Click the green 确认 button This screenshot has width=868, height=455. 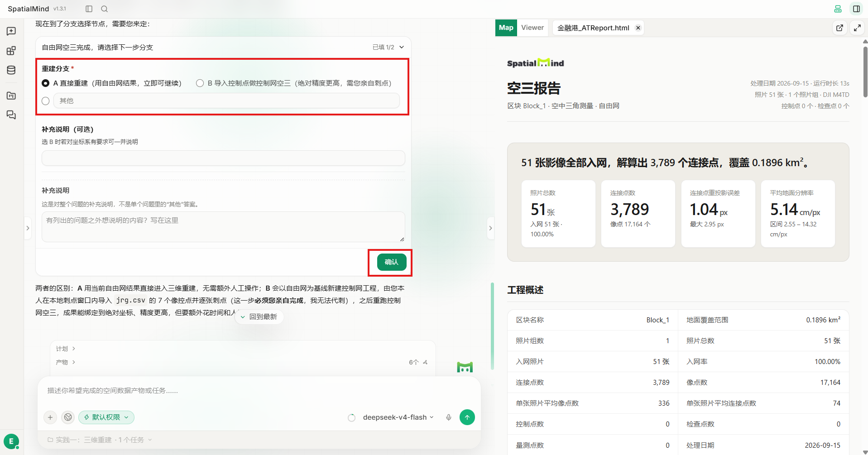[392, 262]
